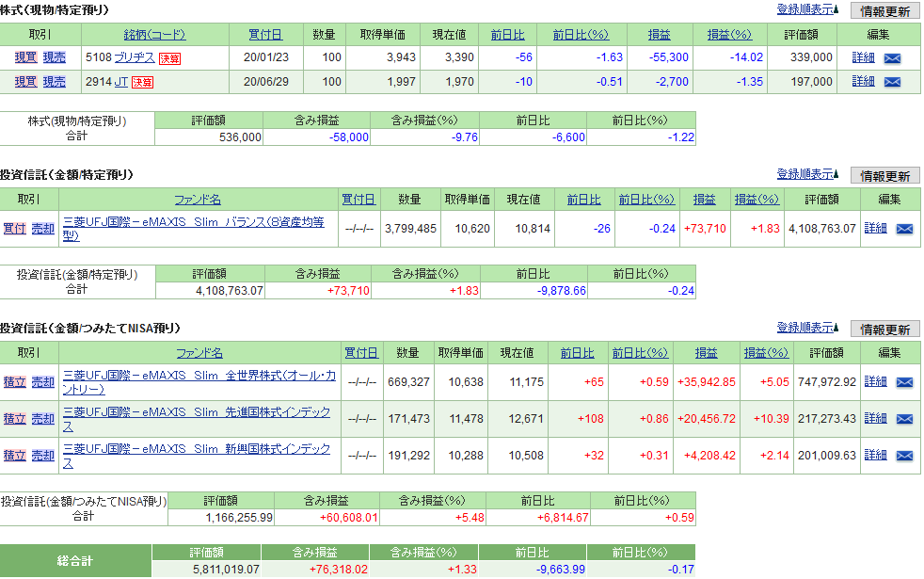The width and height of the screenshot is (924, 579).
Task: Click 決算 badge next to JT
Action: click(x=143, y=83)
